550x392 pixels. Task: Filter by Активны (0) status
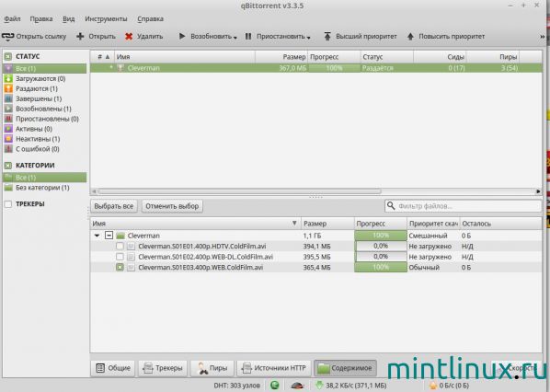(x=44, y=129)
